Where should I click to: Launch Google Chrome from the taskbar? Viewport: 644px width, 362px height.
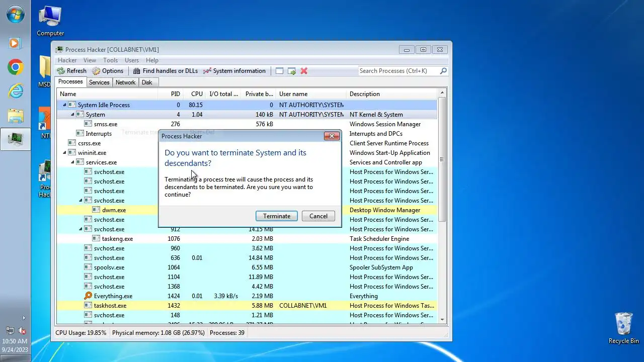pos(15,67)
